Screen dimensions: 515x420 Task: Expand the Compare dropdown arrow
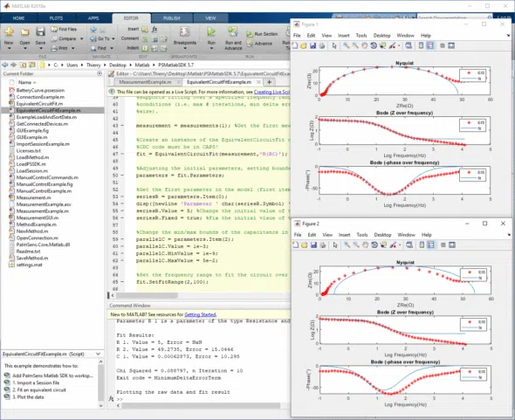coord(81,38)
